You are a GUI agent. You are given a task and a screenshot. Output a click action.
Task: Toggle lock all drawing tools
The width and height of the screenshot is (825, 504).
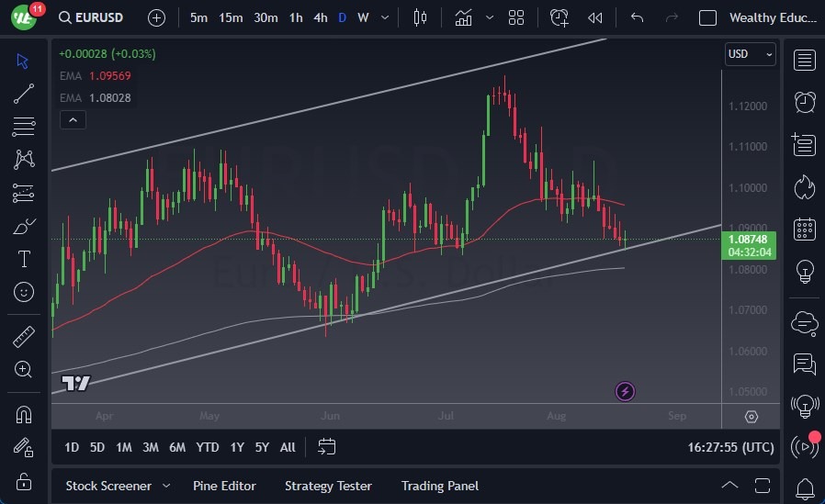24,481
